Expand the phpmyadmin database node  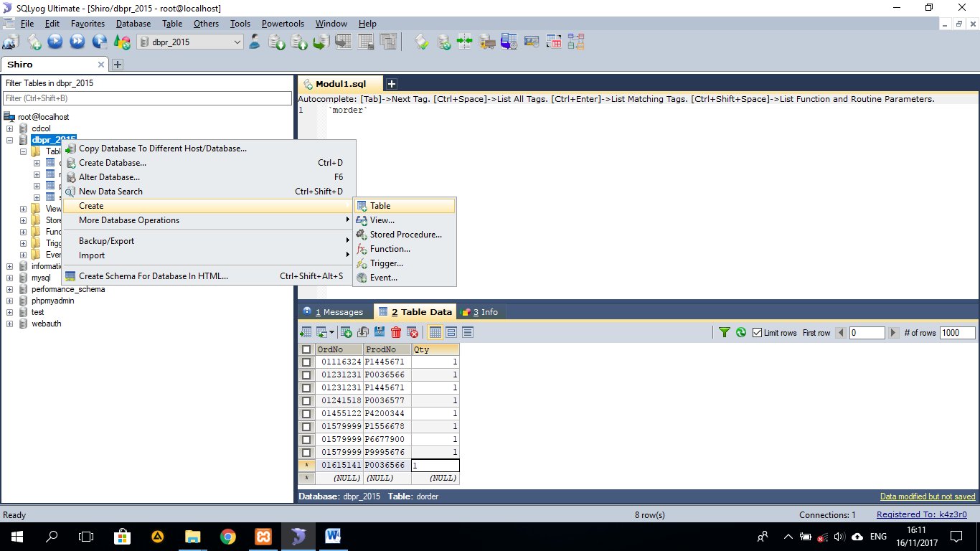10,301
